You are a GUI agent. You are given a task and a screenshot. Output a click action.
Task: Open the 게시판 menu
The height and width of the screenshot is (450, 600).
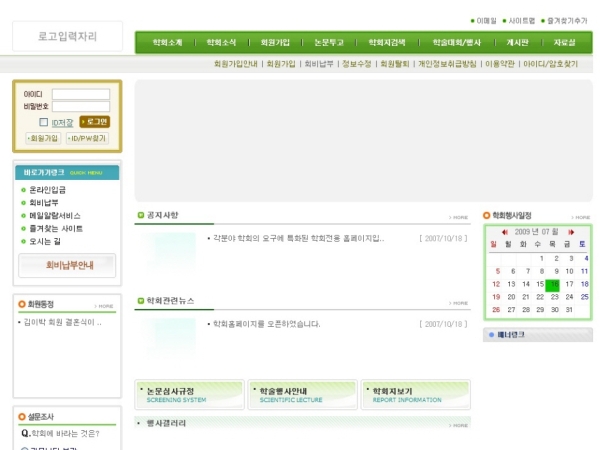(517, 43)
